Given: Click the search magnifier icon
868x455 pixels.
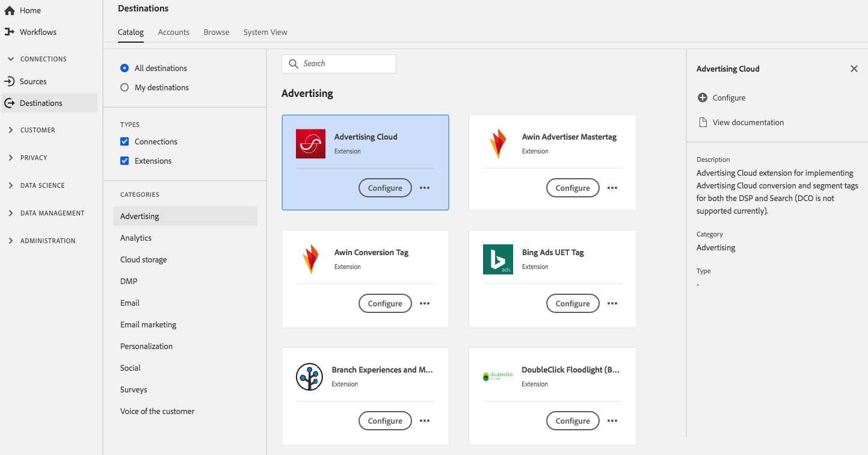Looking at the screenshot, I should point(294,64).
